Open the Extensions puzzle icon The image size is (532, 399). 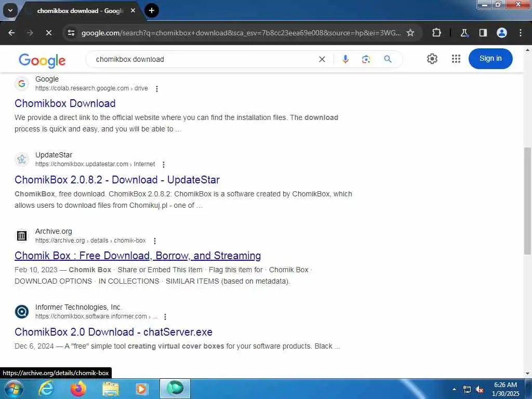point(436,33)
